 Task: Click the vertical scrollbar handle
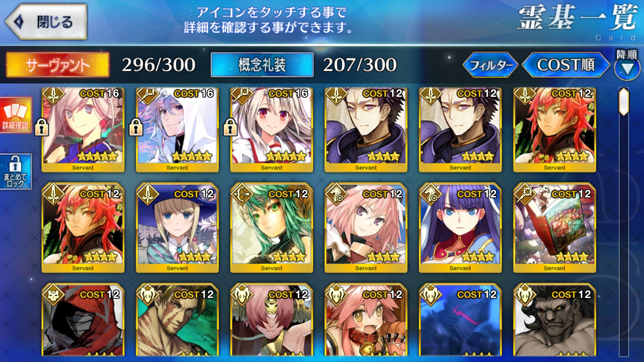pos(624,102)
